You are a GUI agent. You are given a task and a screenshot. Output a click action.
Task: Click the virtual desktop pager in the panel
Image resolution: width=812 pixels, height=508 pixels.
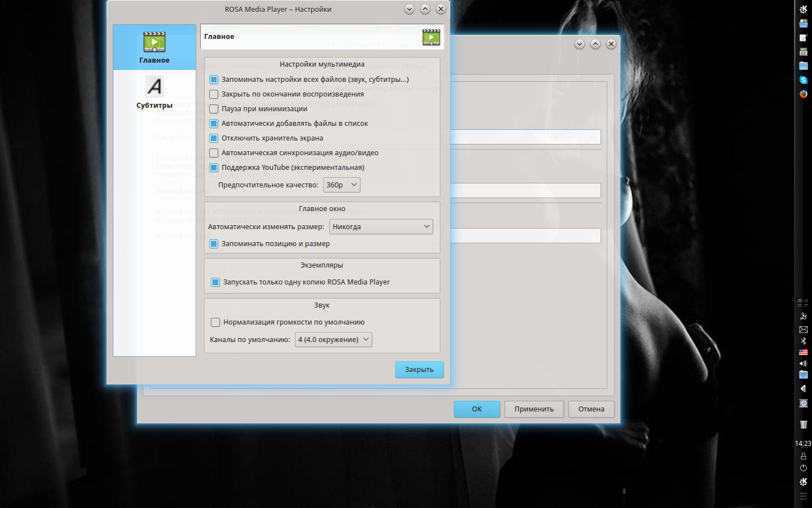[803, 303]
